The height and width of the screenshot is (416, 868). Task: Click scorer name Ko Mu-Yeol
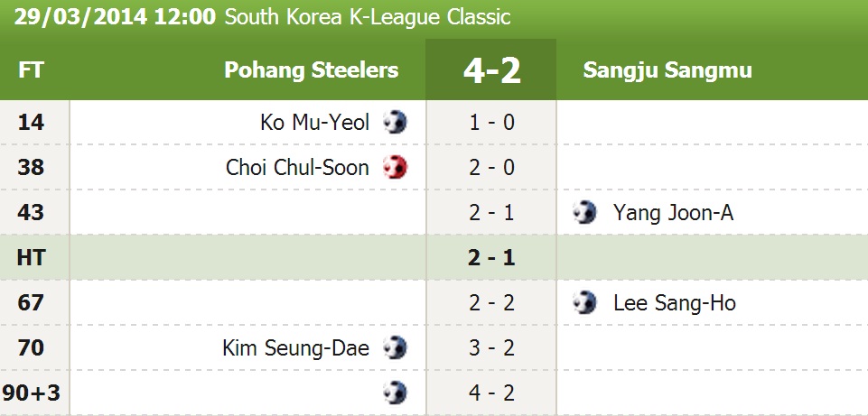(314, 122)
